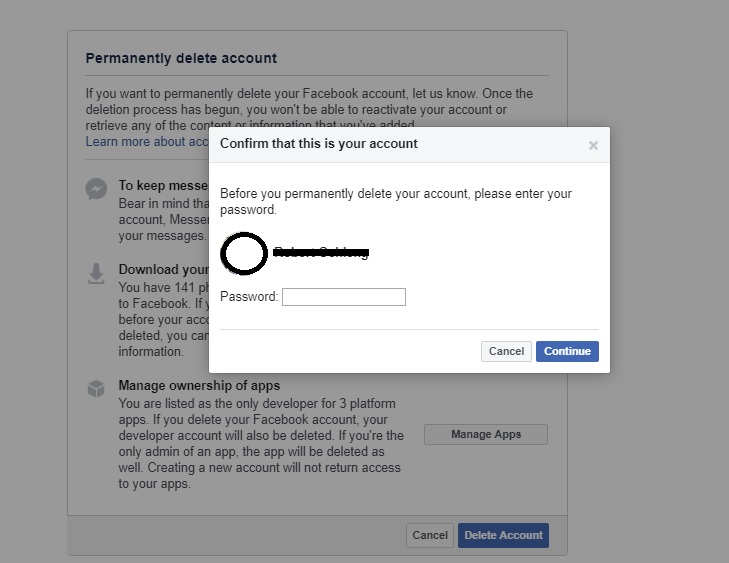Click the dialog title 'Confirm that this is your account'
The height and width of the screenshot is (563, 729).
[319, 144]
